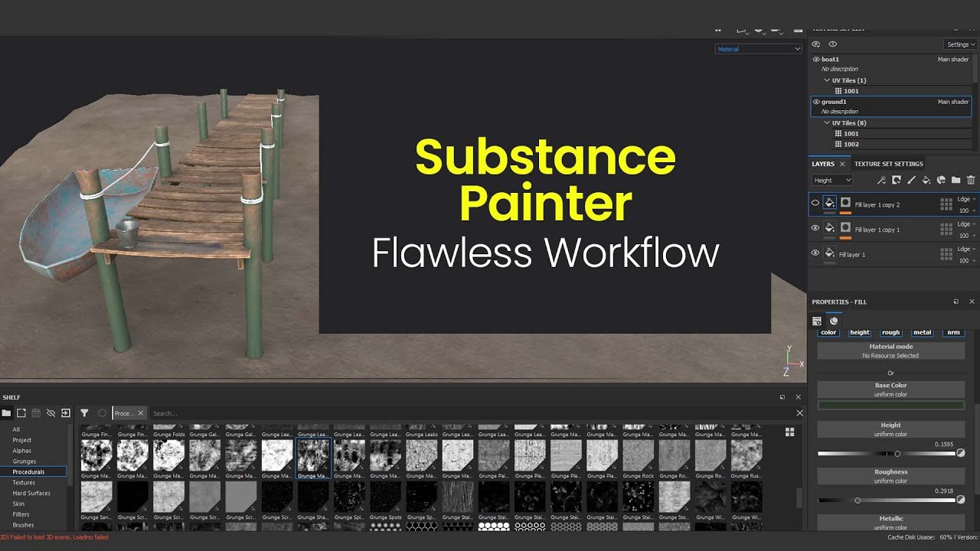
Task: Collapse UV Tiles (1) under boat1
Action: tap(827, 80)
